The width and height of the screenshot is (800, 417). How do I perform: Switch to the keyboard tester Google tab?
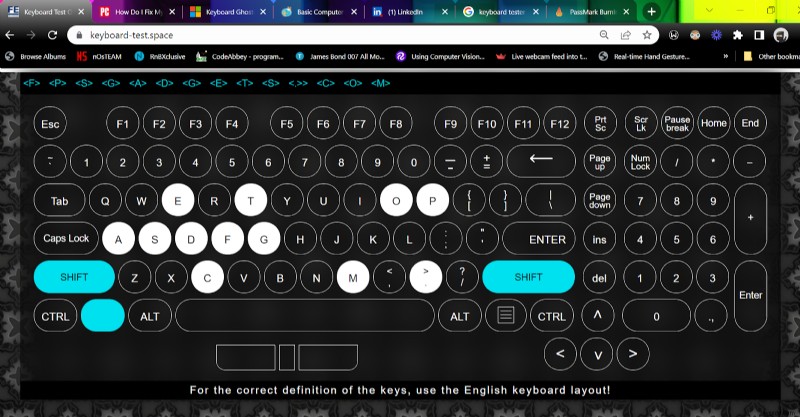501,12
